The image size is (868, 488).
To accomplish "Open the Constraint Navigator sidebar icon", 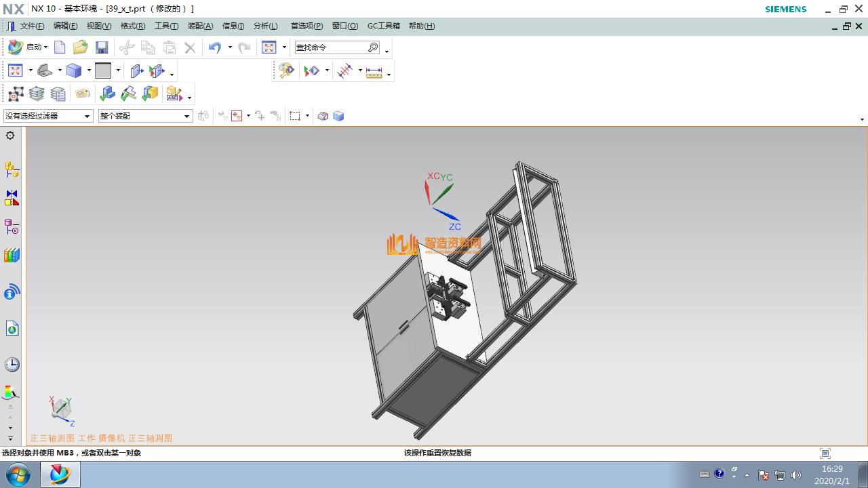I will pos(12,197).
